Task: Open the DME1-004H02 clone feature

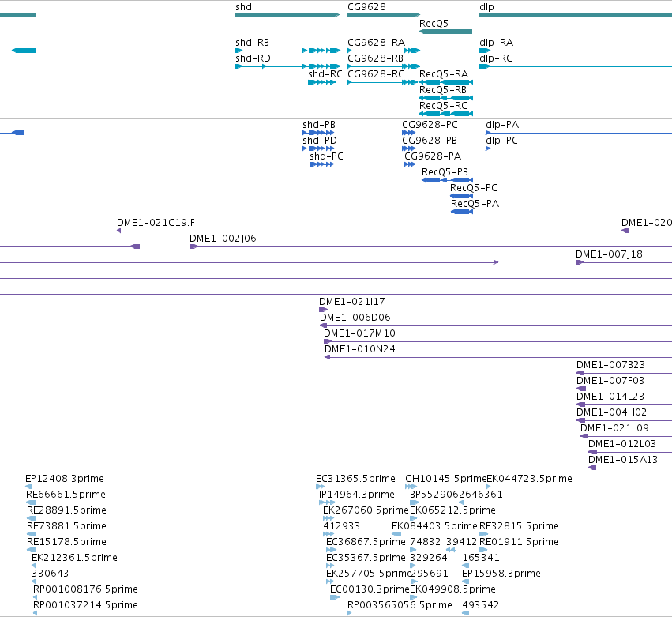Action: coord(624,420)
